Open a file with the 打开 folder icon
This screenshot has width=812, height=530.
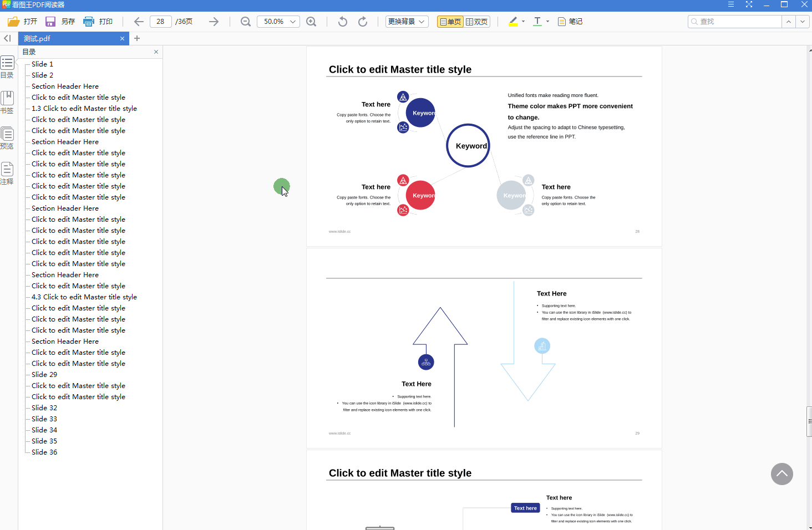click(22, 22)
